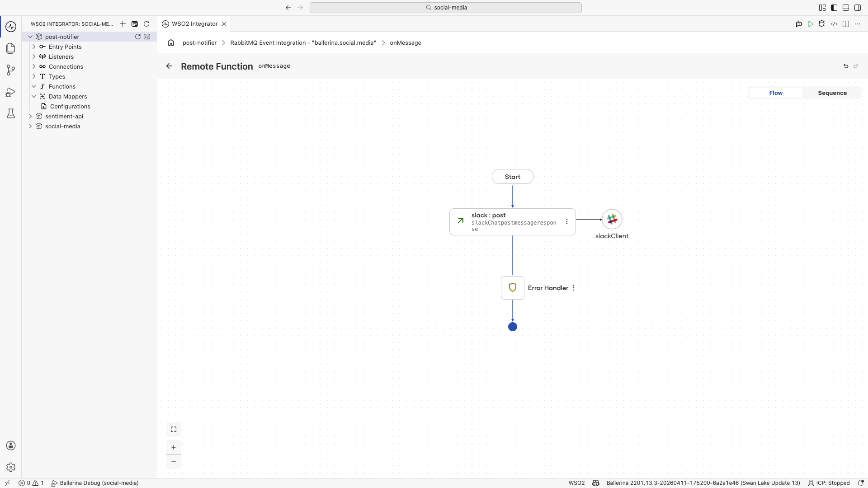Expand the Connections node
This screenshot has height=488, width=868.
(x=34, y=66)
